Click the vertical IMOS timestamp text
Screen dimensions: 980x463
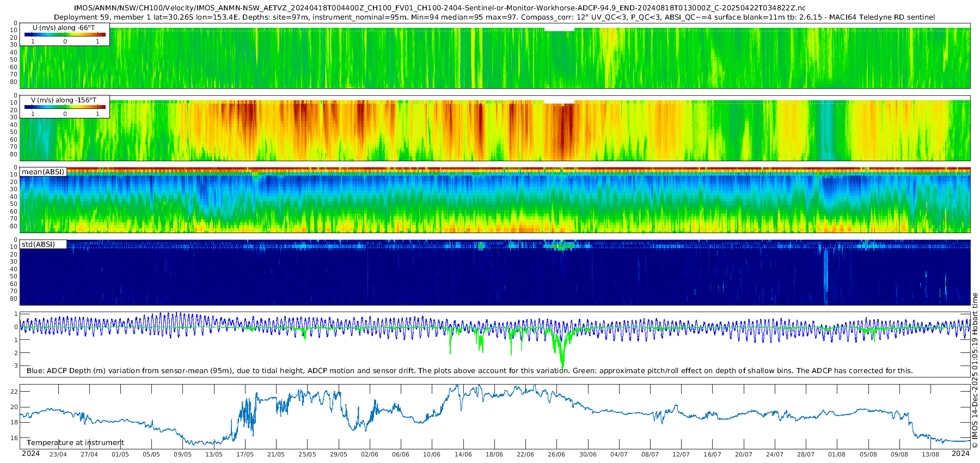975,370
